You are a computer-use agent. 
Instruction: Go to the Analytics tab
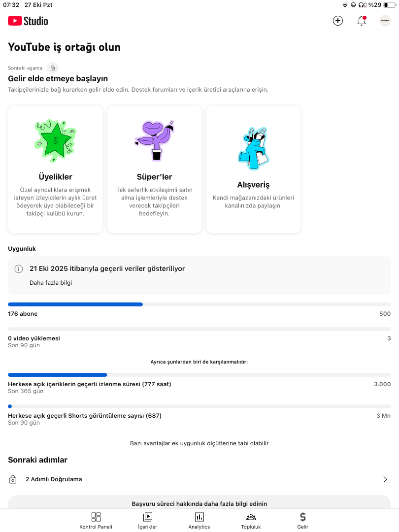199,520
